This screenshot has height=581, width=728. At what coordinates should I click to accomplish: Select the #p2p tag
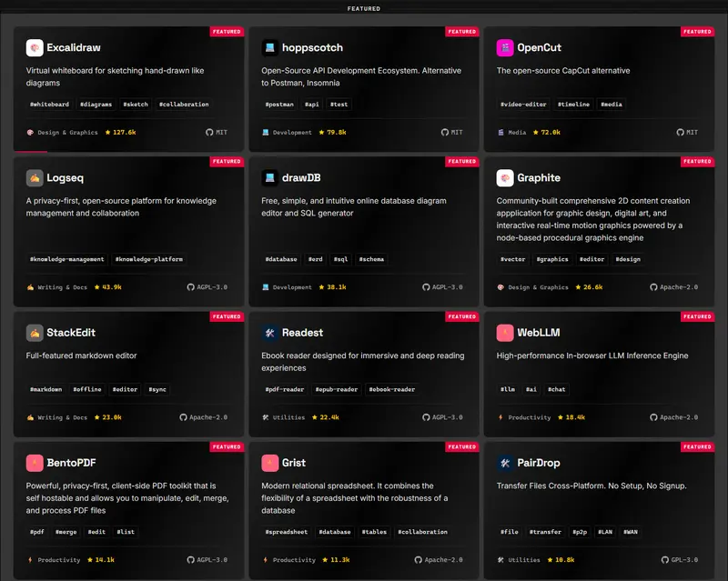pyautogui.click(x=580, y=532)
